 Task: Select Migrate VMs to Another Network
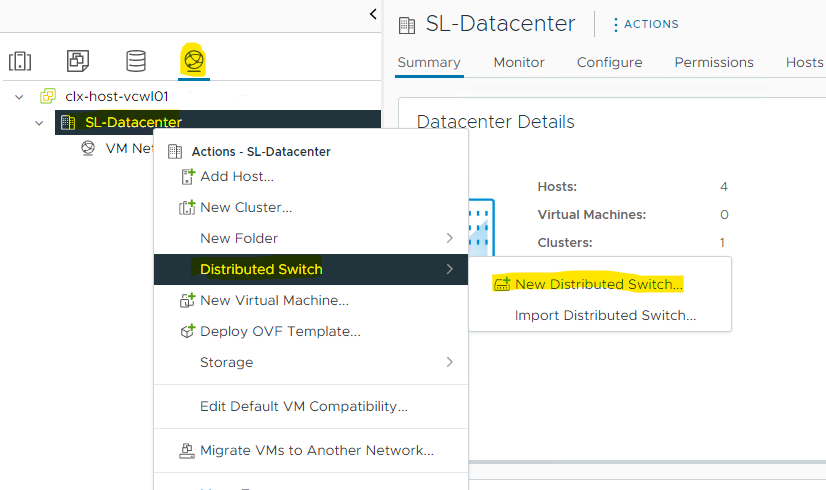pyautogui.click(x=316, y=450)
